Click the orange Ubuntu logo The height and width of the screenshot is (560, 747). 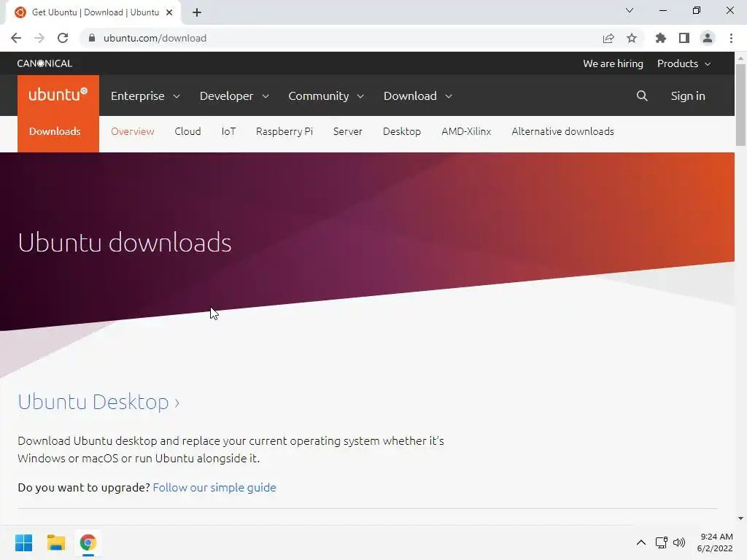coord(58,96)
